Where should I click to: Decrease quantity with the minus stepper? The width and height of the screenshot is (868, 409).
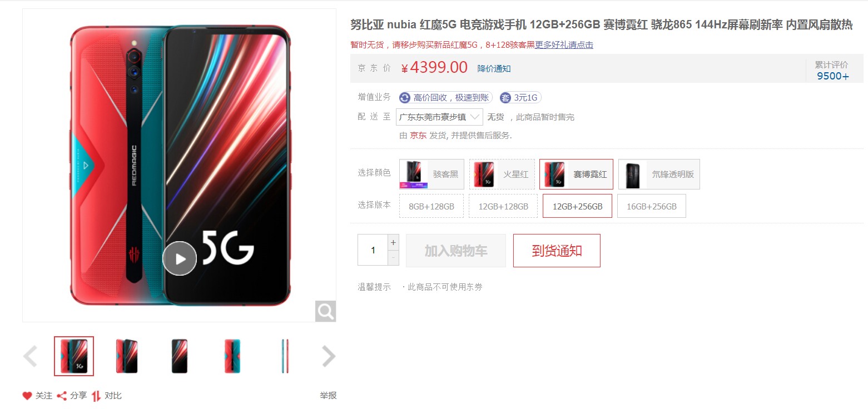394,258
